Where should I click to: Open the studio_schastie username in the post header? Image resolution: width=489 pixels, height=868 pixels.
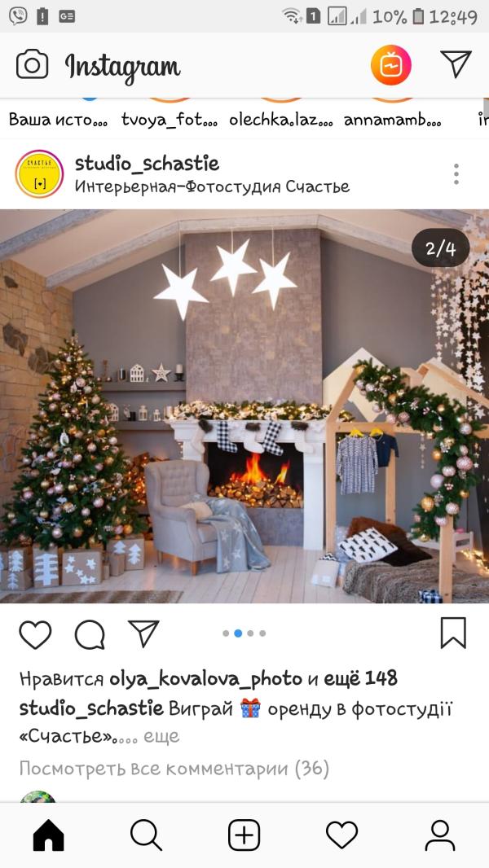[x=147, y=164]
